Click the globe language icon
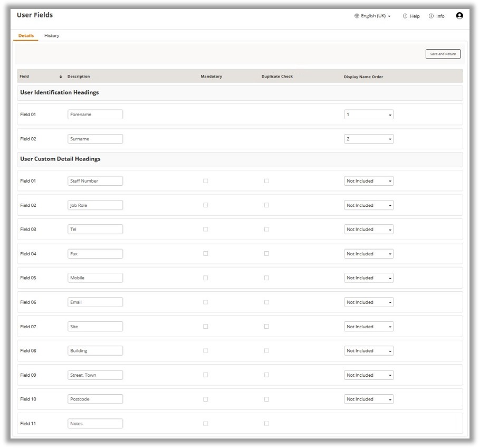The height and width of the screenshot is (448, 479). click(357, 16)
